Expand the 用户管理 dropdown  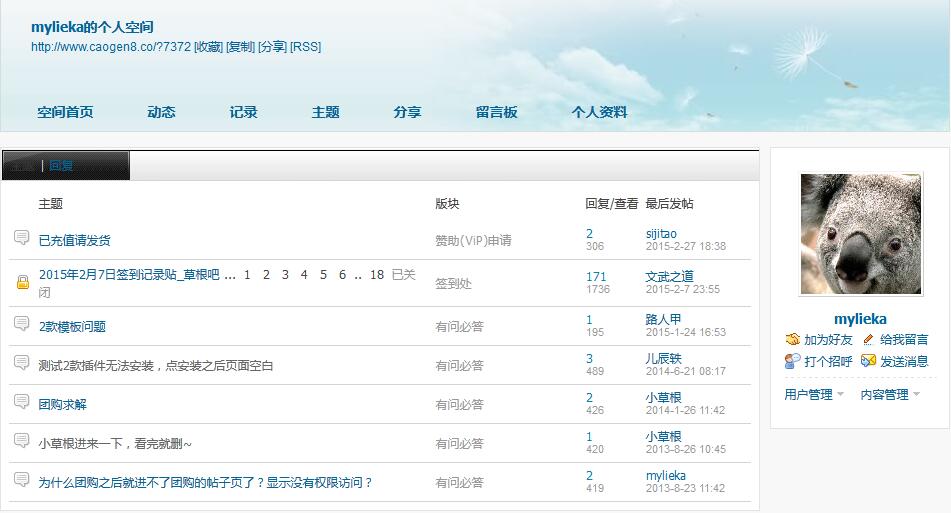[814, 395]
